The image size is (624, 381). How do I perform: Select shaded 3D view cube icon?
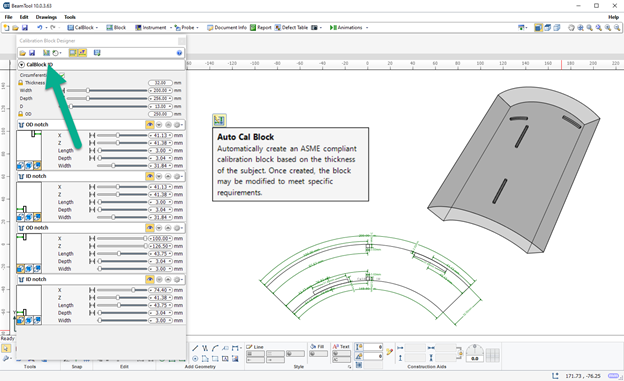pyautogui.click(x=548, y=27)
